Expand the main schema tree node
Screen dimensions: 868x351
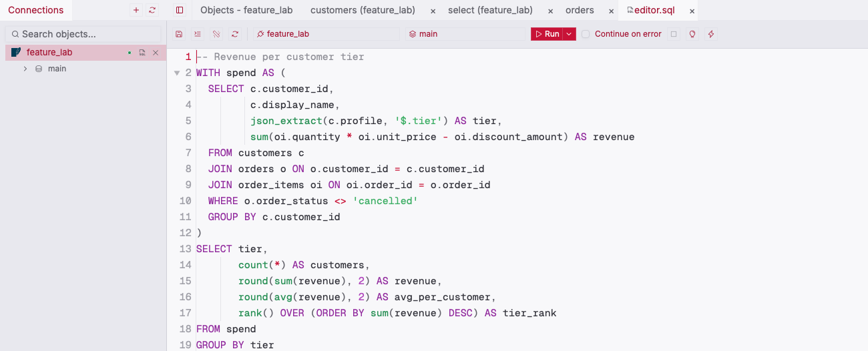click(x=25, y=69)
